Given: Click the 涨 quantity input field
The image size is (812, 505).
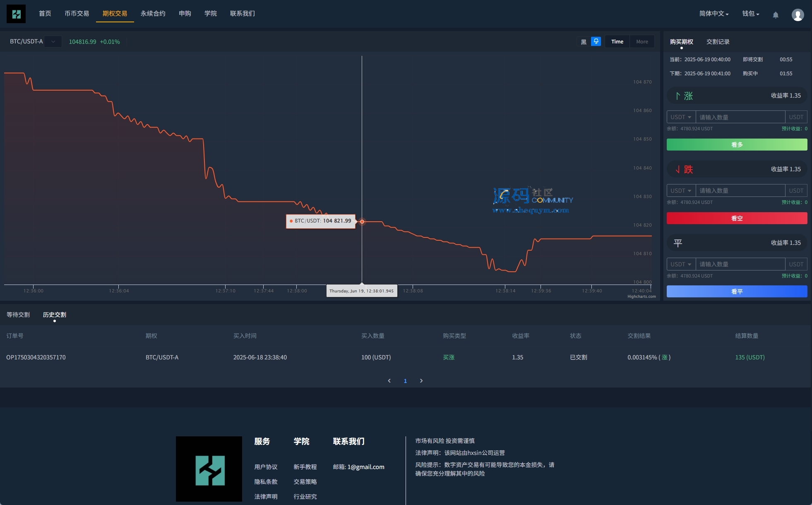Looking at the screenshot, I should coord(740,117).
